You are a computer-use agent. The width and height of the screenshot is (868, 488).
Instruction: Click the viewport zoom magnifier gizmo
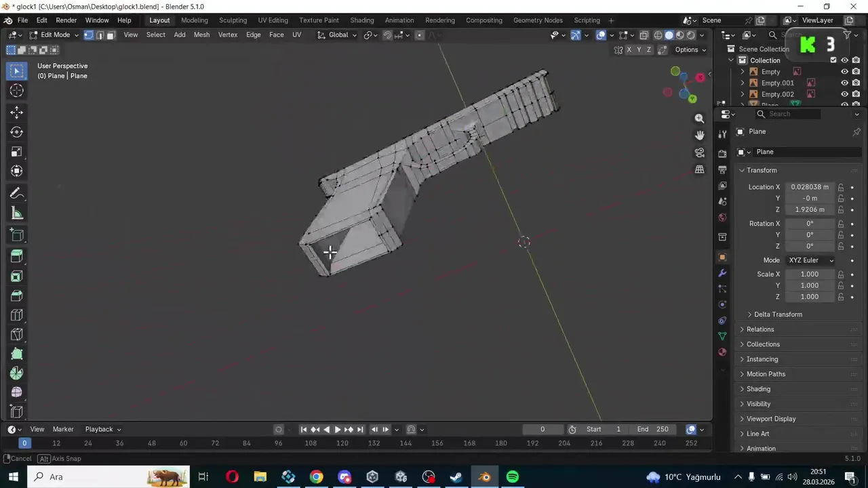pyautogui.click(x=699, y=119)
